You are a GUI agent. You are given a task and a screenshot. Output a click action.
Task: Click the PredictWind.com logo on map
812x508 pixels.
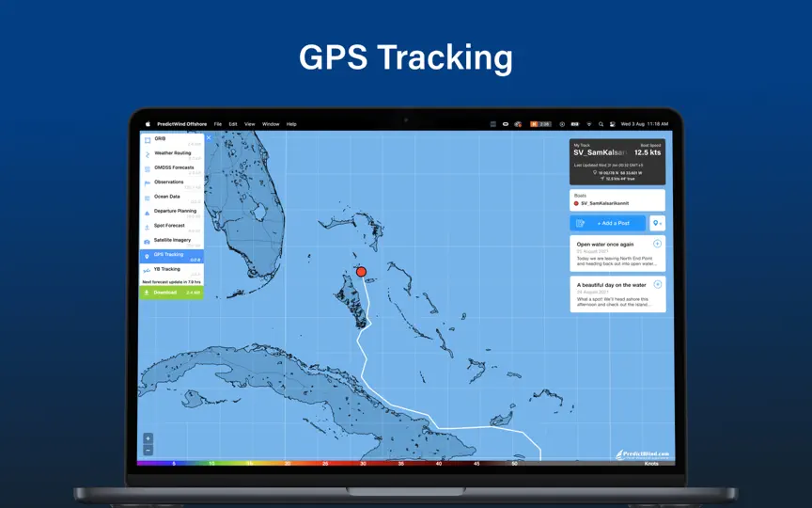click(643, 454)
